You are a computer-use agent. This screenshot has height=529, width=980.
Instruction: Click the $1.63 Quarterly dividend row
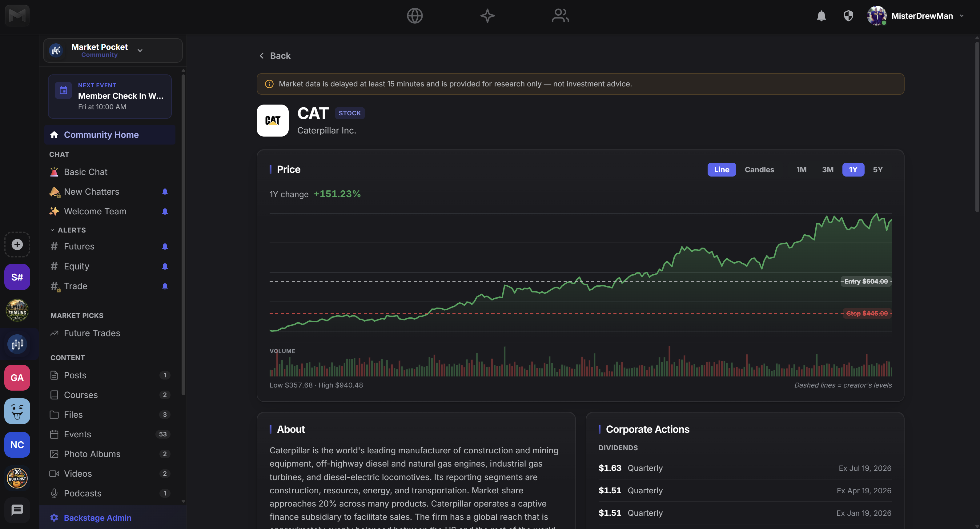(x=745, y=468)
